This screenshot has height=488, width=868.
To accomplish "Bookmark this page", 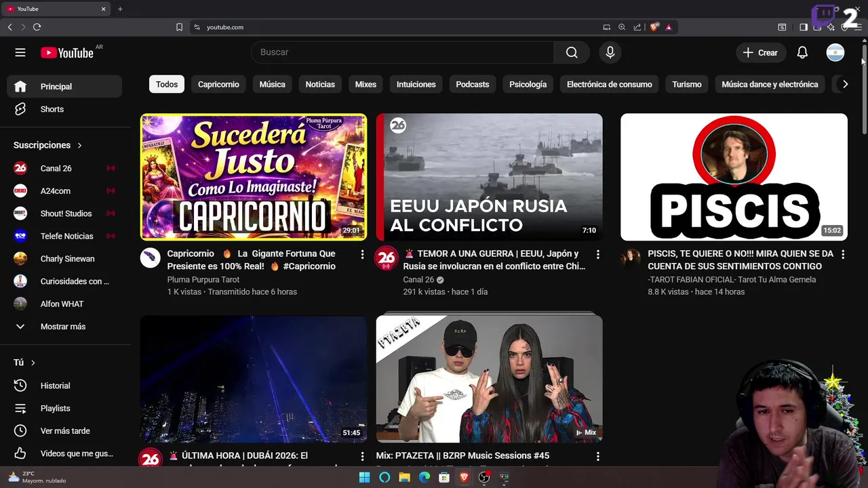I will pos(179,27).
